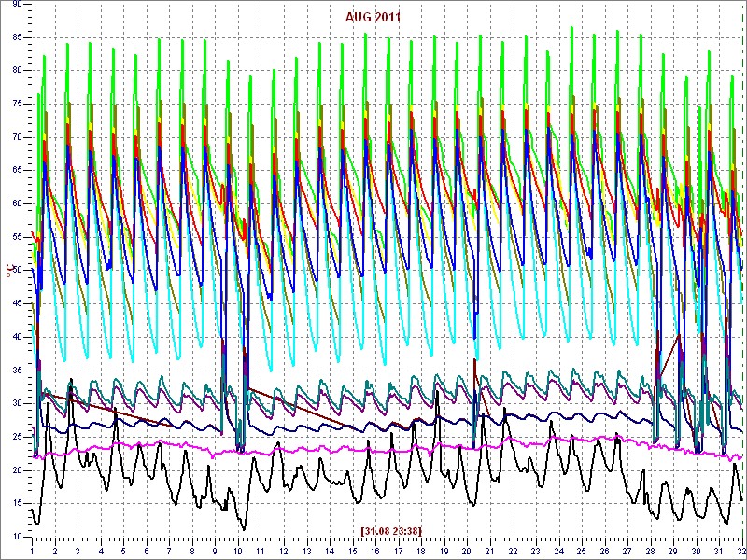Click day "9" on the date axis
747x560 pixels.
215,551
